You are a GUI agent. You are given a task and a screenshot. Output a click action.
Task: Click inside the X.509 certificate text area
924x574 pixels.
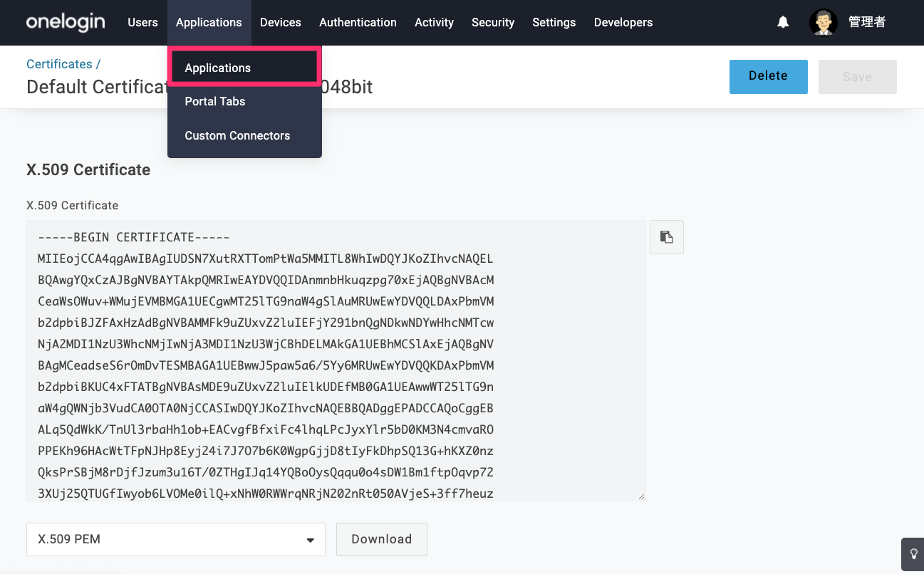coord(336,360)
